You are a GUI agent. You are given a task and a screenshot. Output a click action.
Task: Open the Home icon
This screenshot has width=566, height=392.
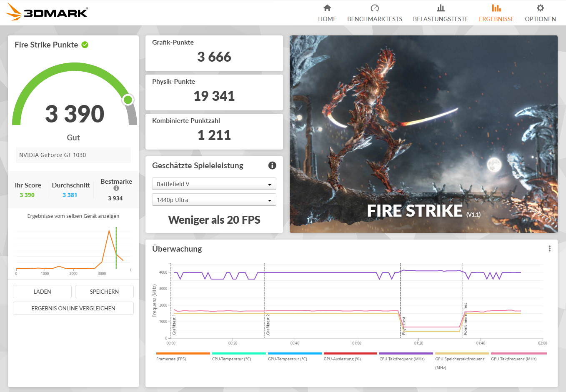pos(327,8)
